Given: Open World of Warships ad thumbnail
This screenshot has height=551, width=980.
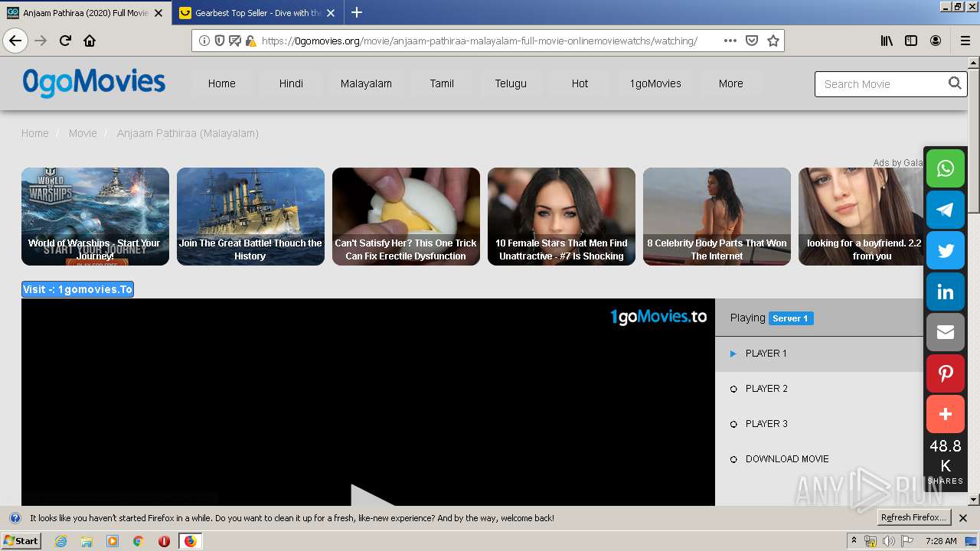Looking at the screenshot, I should point(95,217).
